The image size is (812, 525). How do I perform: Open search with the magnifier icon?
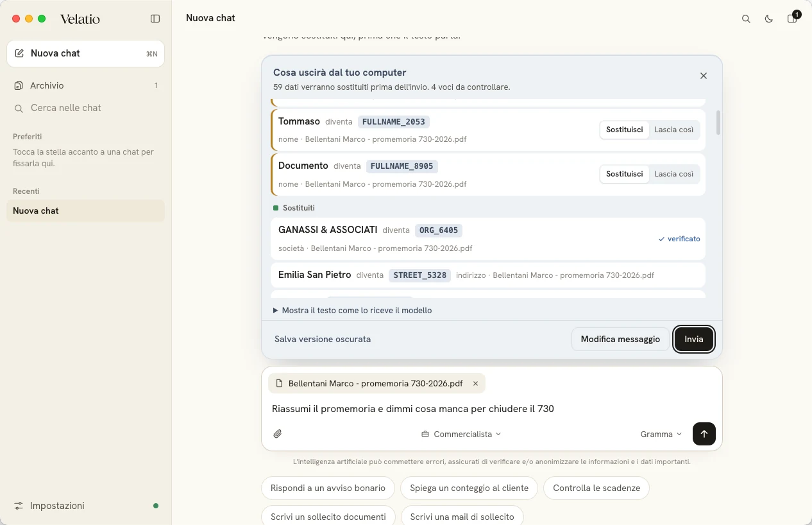coord(746,19)
